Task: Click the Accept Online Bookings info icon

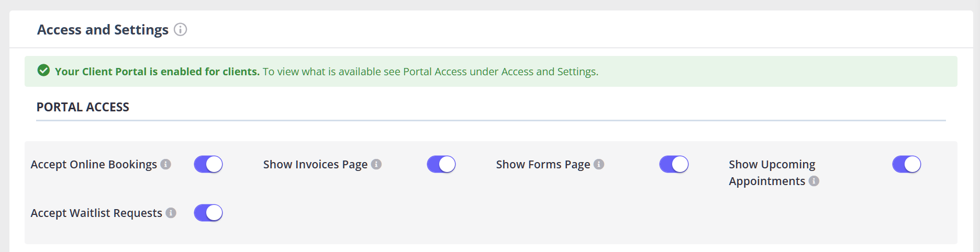Action: 166,164
